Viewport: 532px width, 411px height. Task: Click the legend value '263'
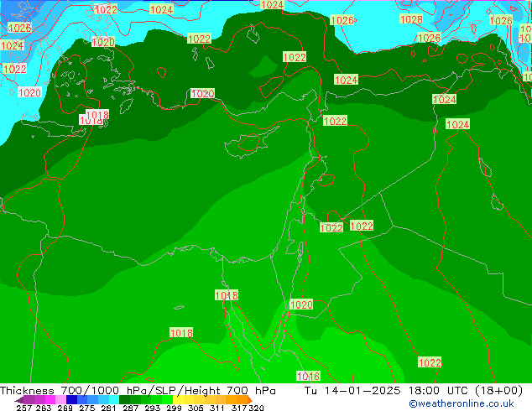44,408
